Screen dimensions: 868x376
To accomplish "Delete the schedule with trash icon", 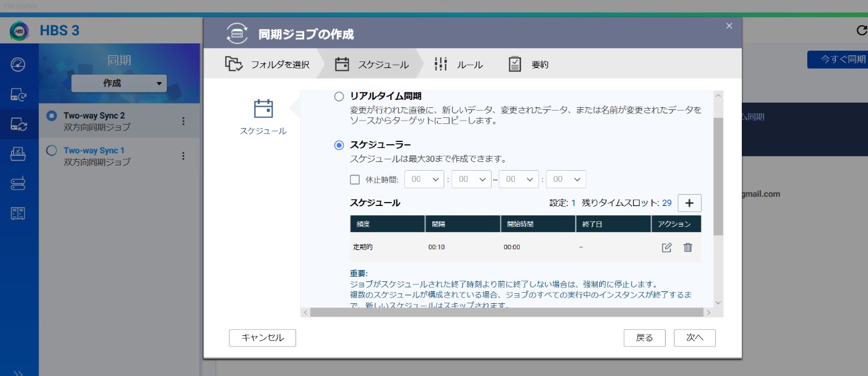I will pos(688,247).
